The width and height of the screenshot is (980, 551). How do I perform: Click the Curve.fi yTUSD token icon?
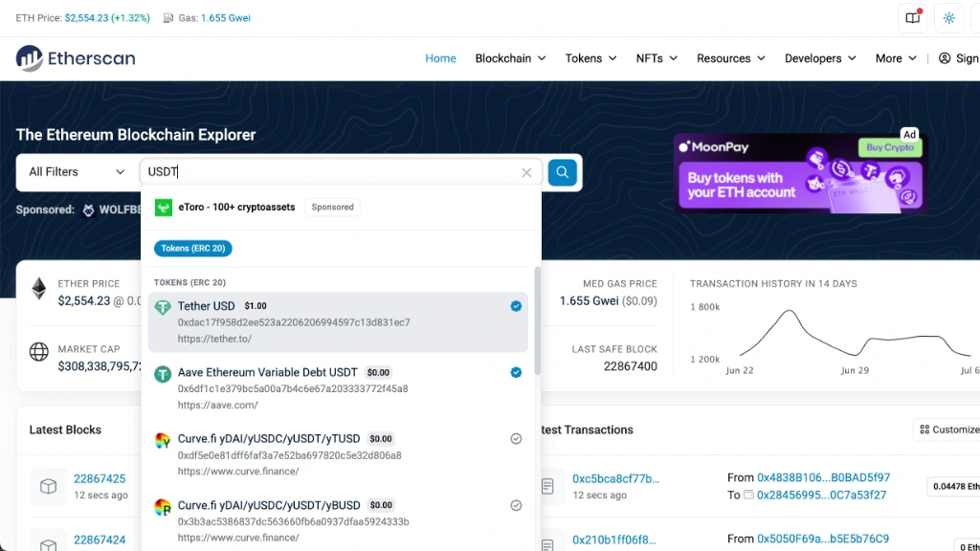(163, 440)
